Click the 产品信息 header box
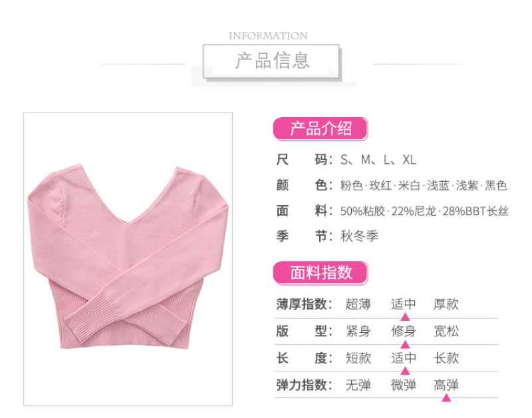 271,61
